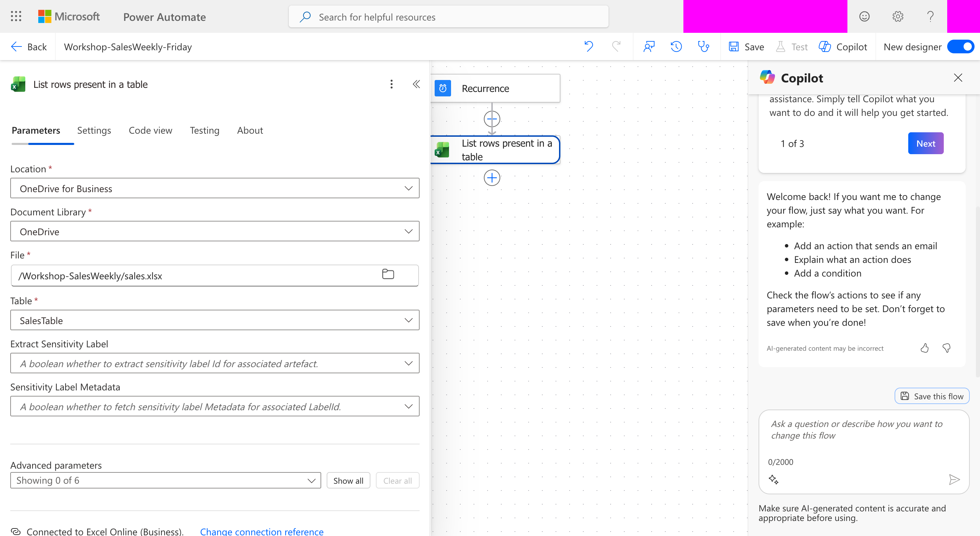The height and width of the screenshot is (536, 980).
Task: Open the version history clock icon
Action: pyautogui.click(x=676, y=47)
